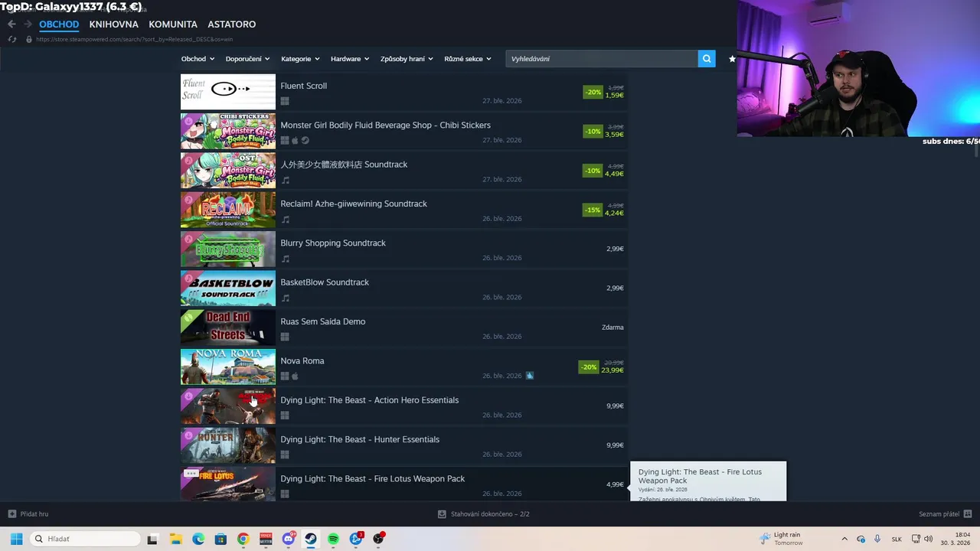Click the plus icon beside Přidat hru

coord(11,514)
